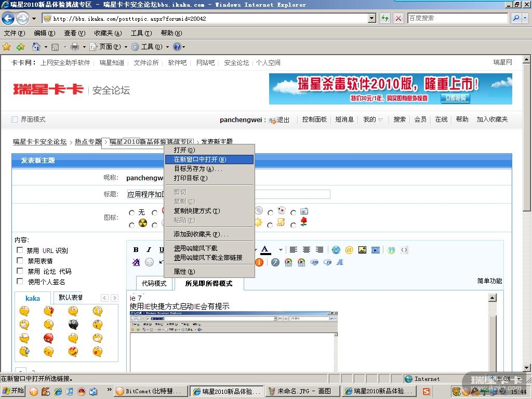Click the search magnifier button
Image resolution: width=532 pixels, height=399 pixels.
(x=516, y=18)
